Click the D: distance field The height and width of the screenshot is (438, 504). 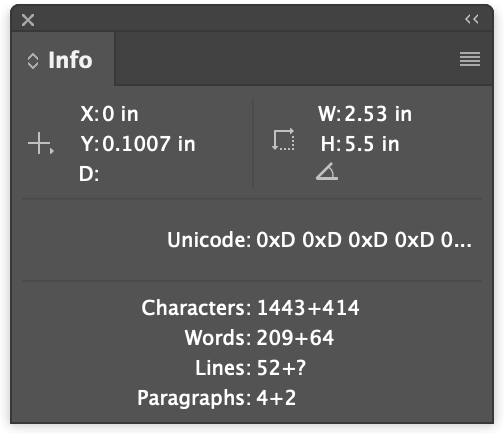point(89,174)
